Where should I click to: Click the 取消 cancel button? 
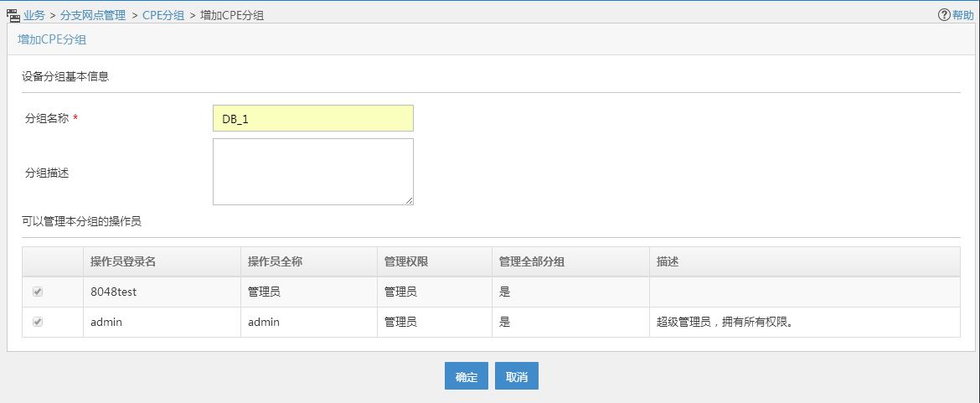coord(516,376)
